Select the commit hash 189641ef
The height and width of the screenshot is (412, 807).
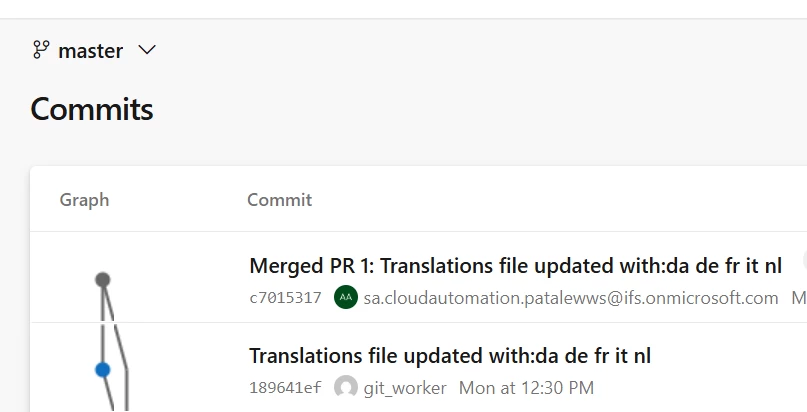click(285, 387)
